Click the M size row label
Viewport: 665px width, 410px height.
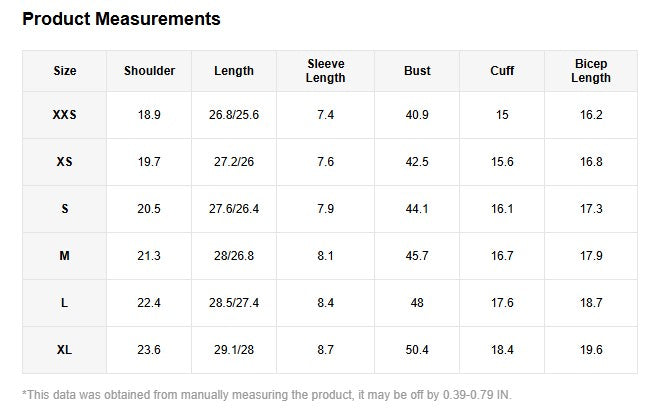(65, 256)
